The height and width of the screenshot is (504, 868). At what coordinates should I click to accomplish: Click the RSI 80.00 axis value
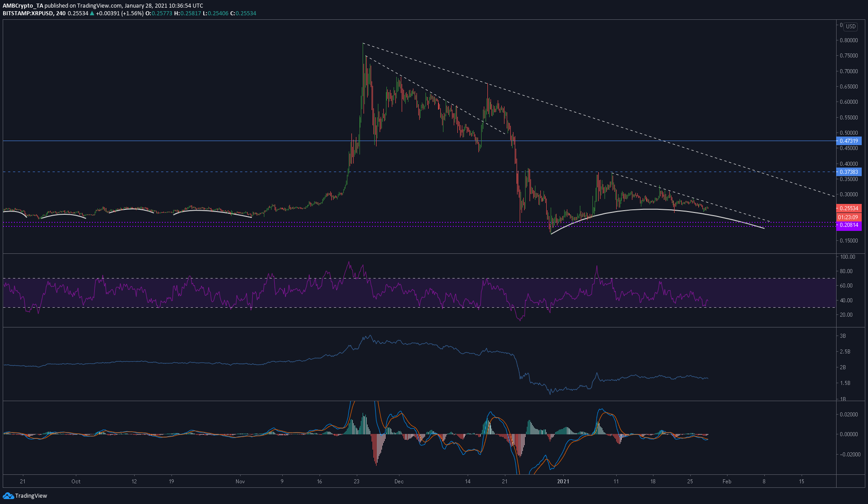coord(846,271)
